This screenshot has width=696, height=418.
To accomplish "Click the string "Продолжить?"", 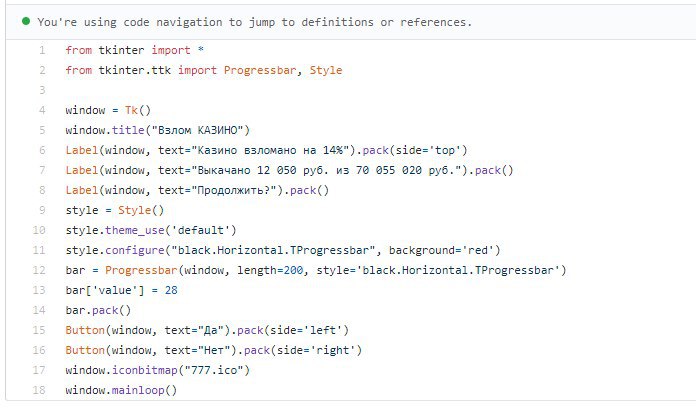I will tap(237, 190).
